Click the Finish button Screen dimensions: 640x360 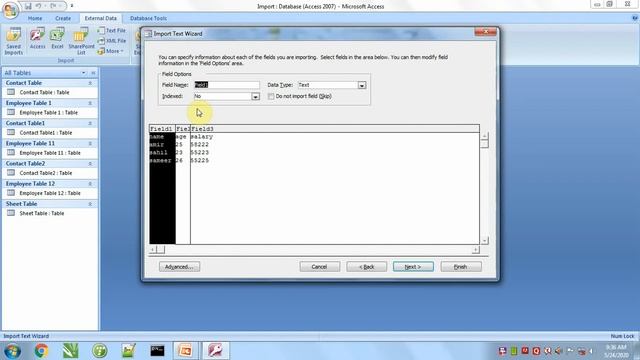coord(461,267)
